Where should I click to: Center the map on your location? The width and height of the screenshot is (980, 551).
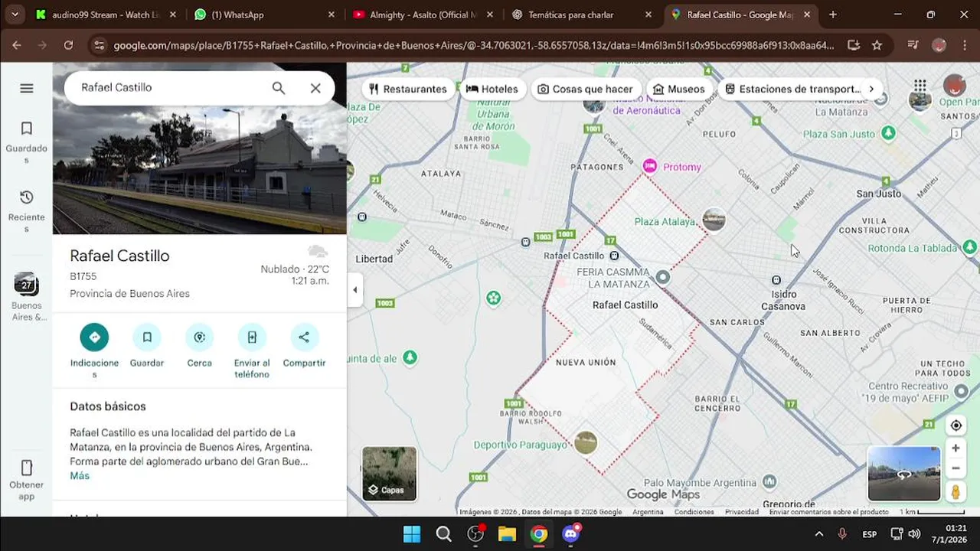pos(955,425)
